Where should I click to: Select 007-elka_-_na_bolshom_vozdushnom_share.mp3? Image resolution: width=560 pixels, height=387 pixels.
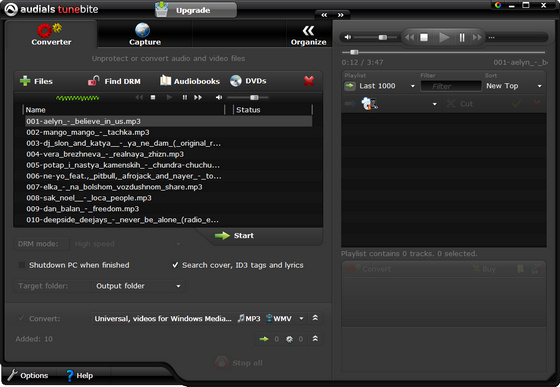(169, 187)
